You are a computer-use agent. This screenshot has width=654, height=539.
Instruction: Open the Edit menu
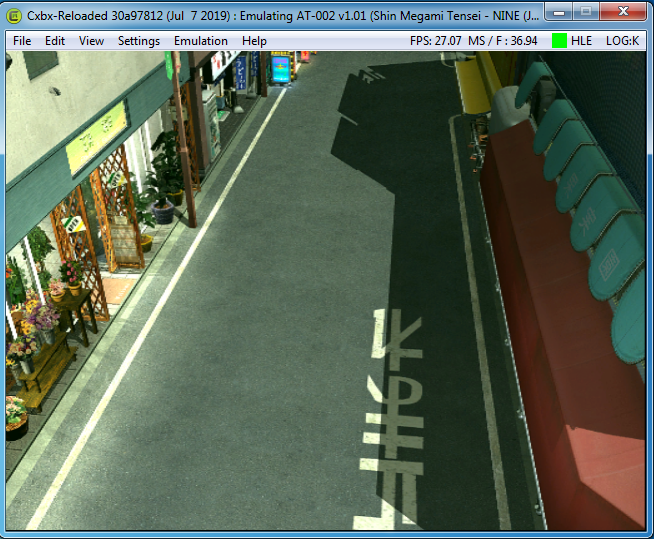tap(55, 41)
